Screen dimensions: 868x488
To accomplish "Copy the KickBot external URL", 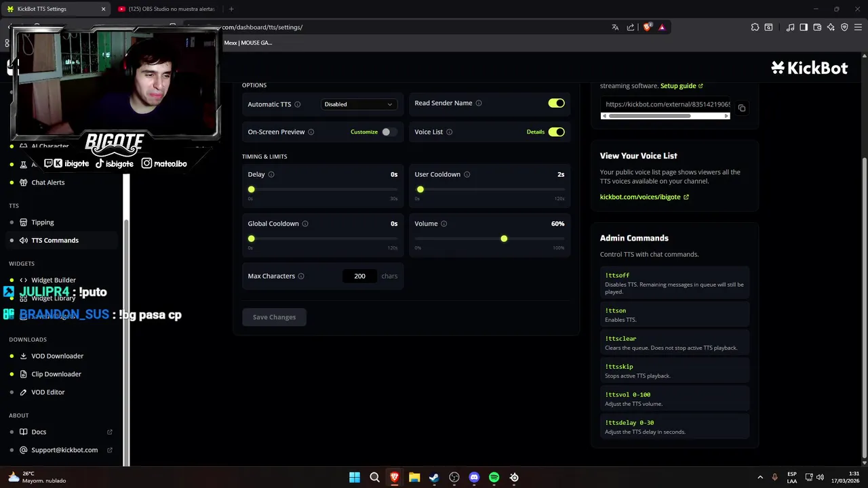I will [x=742, y=108].
